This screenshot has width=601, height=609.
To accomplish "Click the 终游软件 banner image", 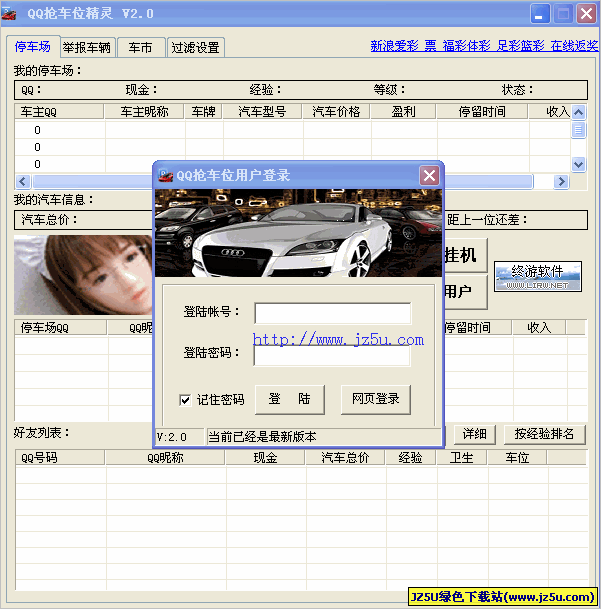I will point(538,277).
